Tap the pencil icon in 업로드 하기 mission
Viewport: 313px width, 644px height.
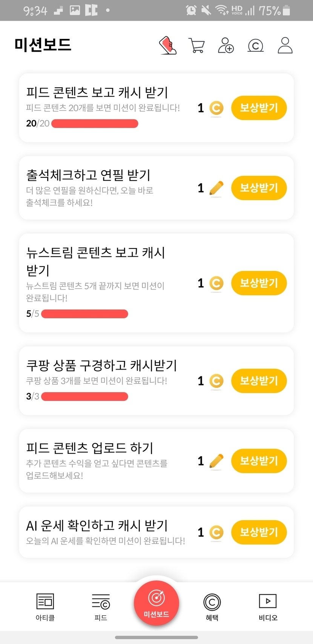click(x=216, y=461)
